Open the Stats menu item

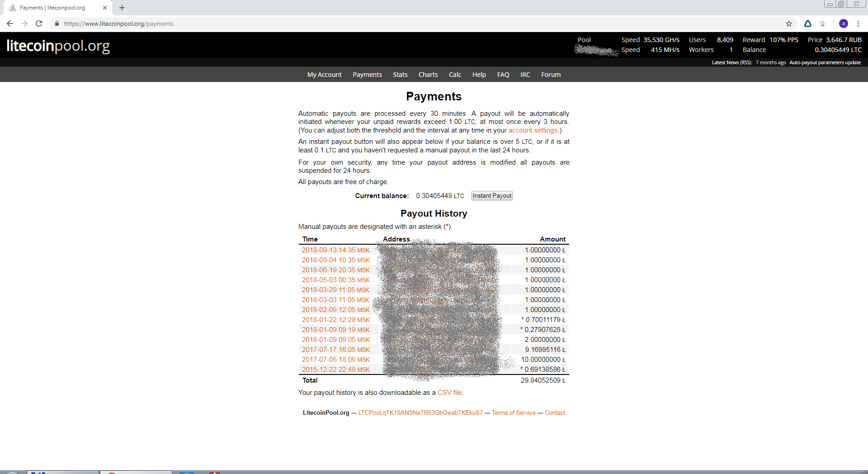click(x=400, y=75)
